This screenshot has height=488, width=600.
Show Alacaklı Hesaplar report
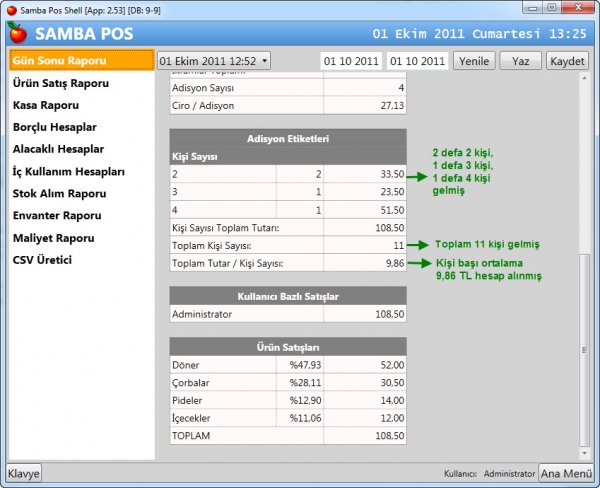(58, 149)
